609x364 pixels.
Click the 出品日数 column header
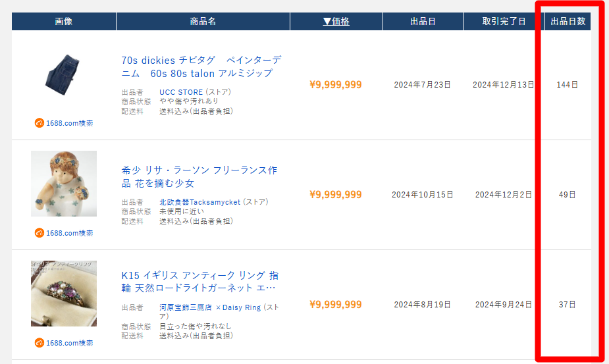pyautogui.click(x=568, y=22)
